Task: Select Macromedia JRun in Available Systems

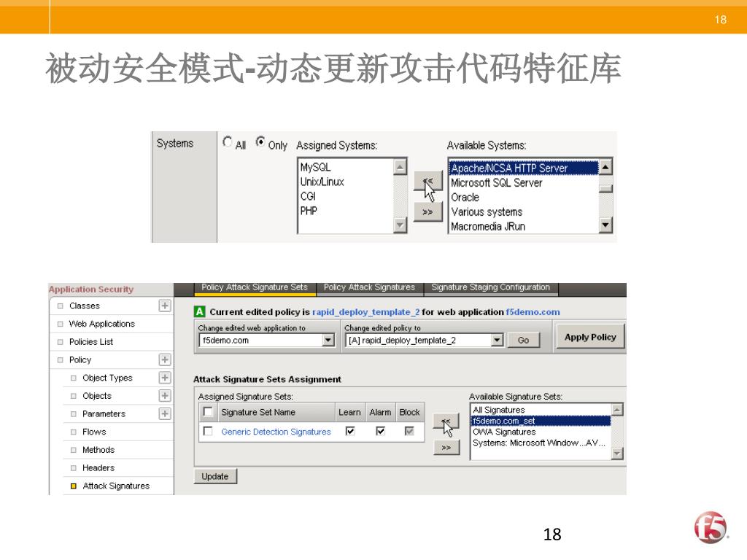Action: 488,227
